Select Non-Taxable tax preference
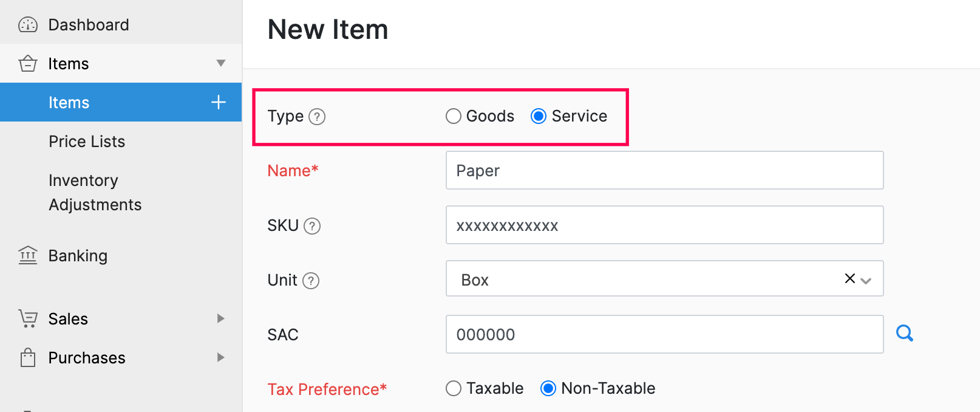The height and width of the screenshot is (412, 980). tap(548, 388)
